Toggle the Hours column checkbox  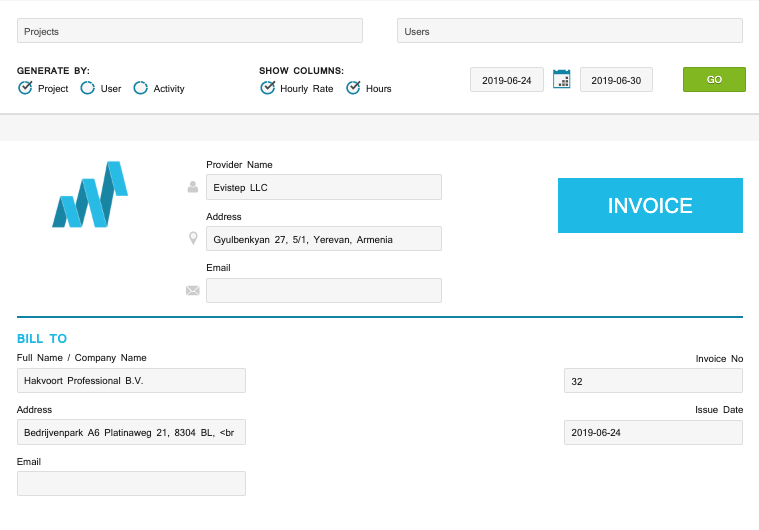click(x=353, y=88)
